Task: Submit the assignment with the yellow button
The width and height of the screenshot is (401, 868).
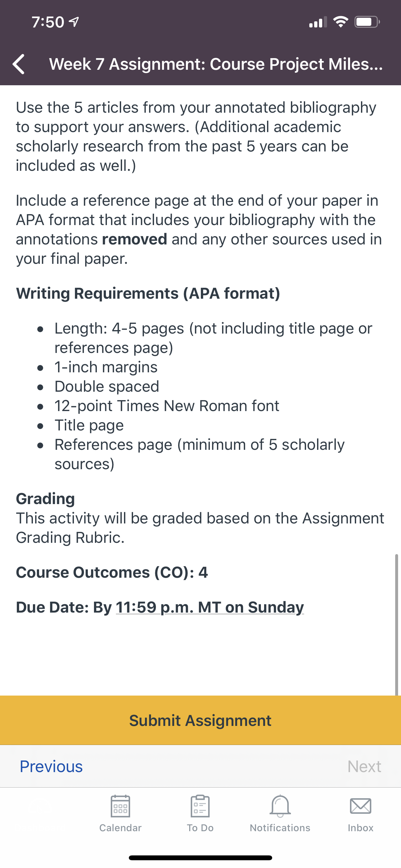Action: (x=200, y=720)
